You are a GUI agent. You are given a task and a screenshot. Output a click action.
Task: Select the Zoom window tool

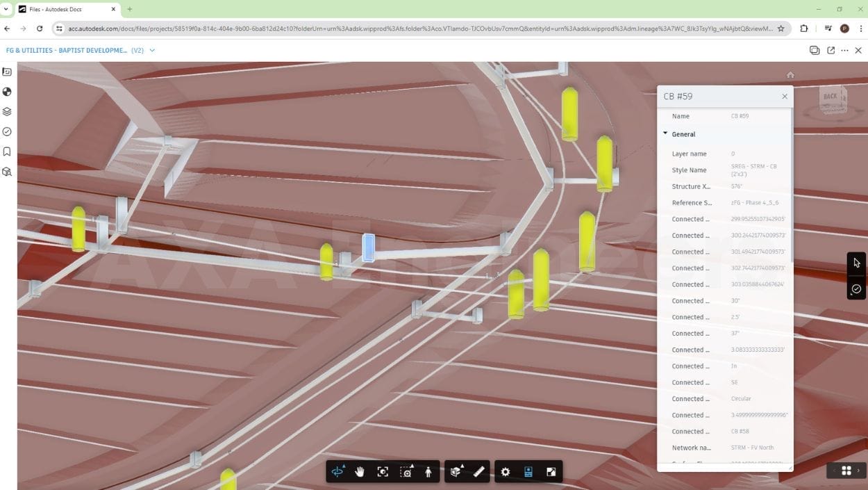406,472
